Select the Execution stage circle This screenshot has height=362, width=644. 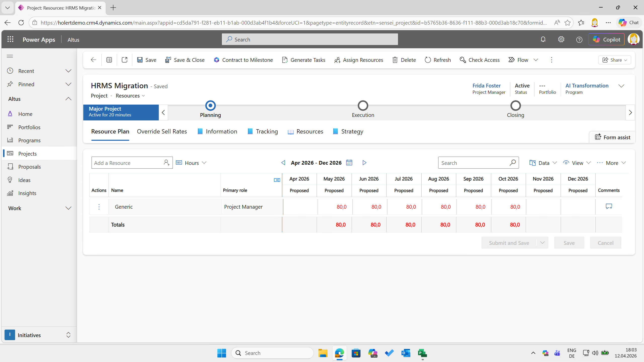tap(363, 106)
